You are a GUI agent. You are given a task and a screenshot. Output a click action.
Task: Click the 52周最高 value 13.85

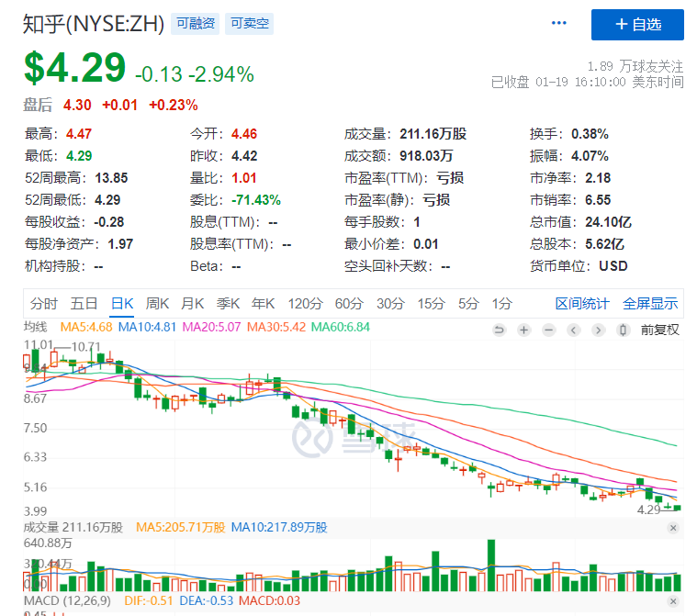click(111, 178)
